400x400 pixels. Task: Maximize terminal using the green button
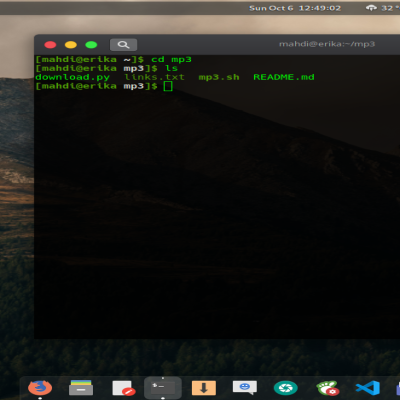pyautogui.click(x=91, y=45)
